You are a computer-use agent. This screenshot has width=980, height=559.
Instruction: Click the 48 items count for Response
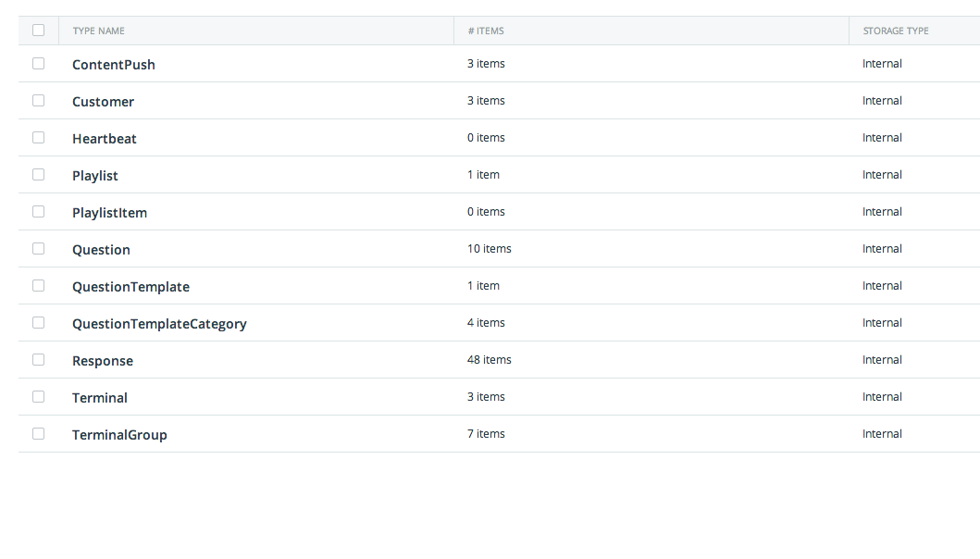pyautogui.click(x=490, y=359)
